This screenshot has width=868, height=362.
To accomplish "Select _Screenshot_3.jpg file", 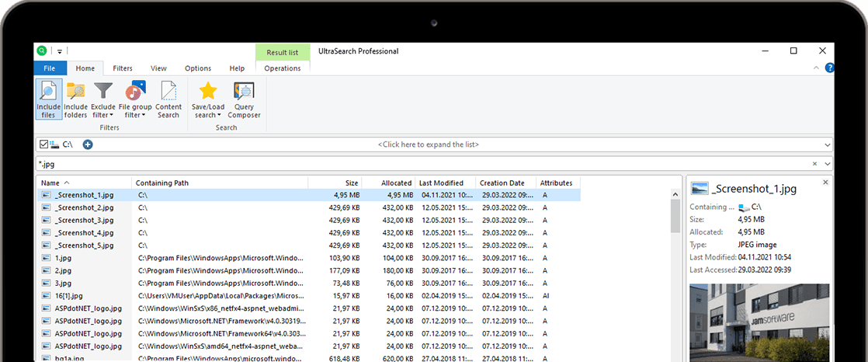I will click(x=85, y=221).
